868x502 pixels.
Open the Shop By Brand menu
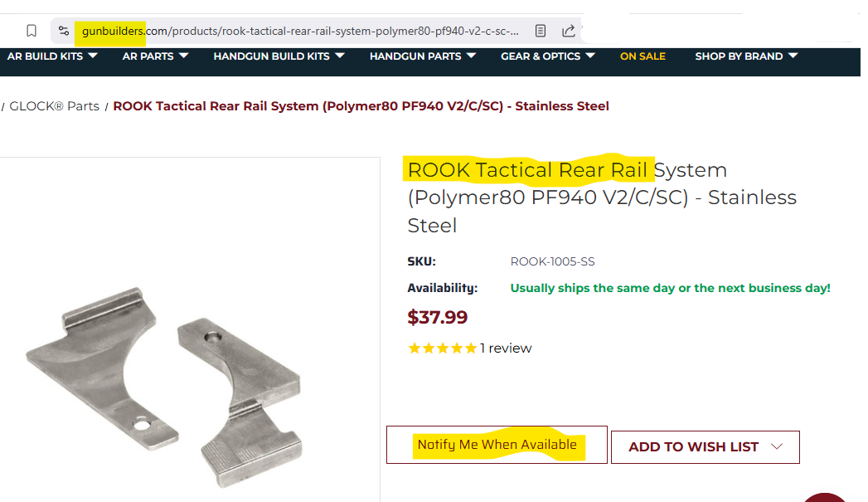click(746, 56)
